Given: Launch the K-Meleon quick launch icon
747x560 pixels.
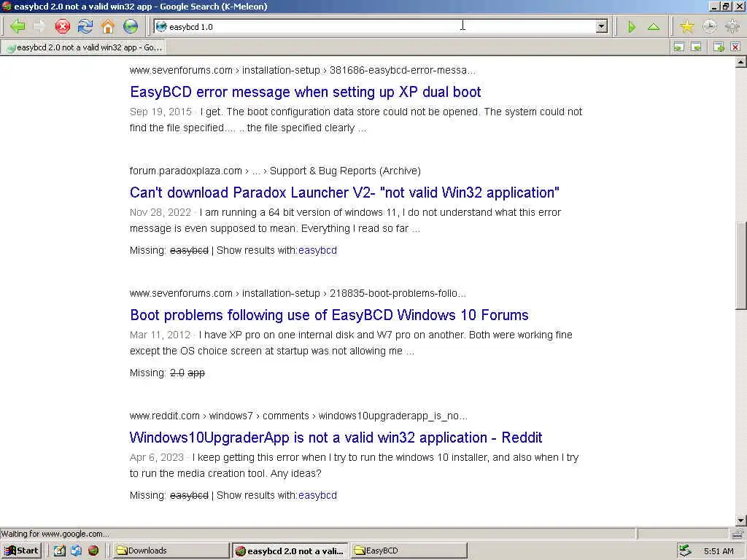Looking at the screenshot, I should pos(93,551).
